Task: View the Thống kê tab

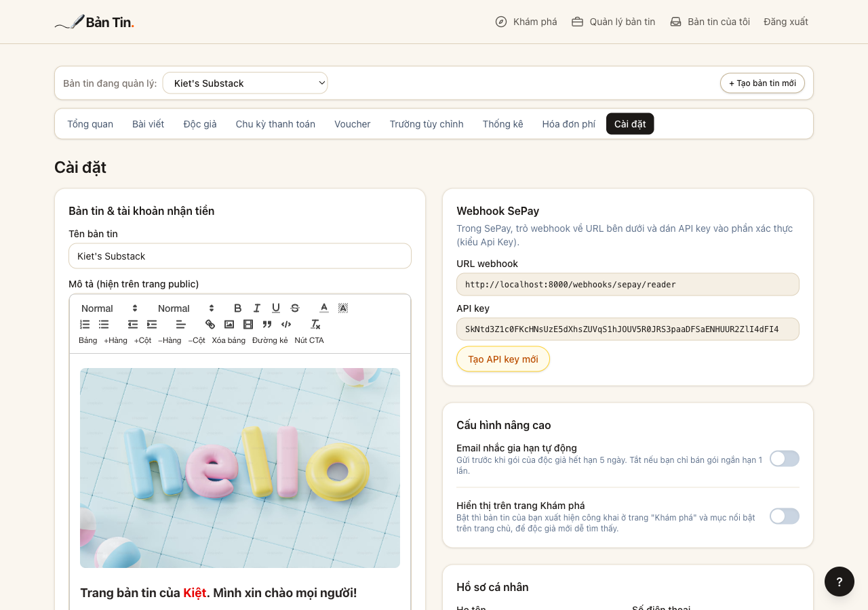Action: tap(503, 124)
